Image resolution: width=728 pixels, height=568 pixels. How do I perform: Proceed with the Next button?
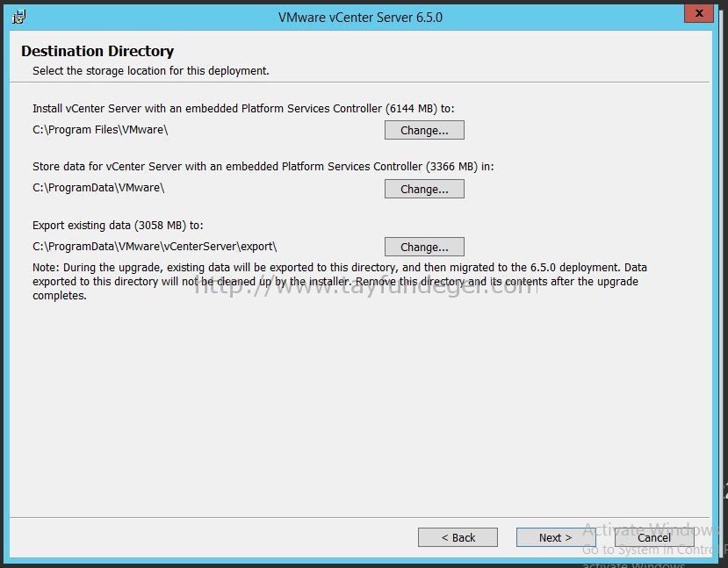tap(556, 537)
